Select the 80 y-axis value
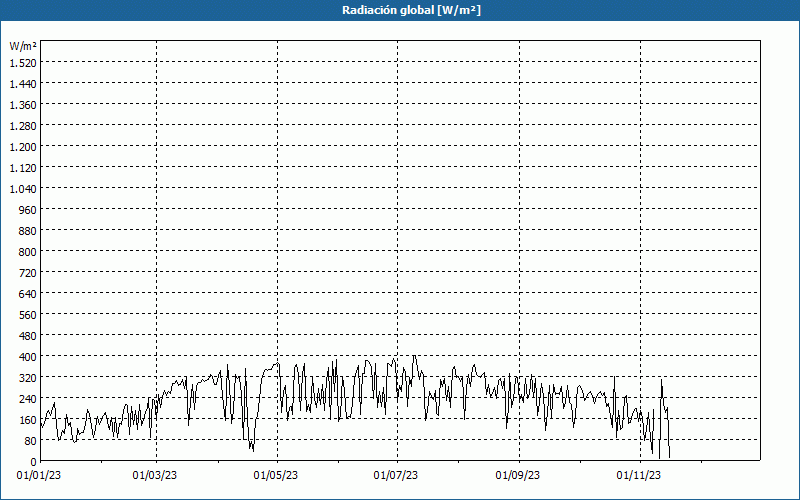This screenshot has width=800, height=500. [x=31, y=441]
